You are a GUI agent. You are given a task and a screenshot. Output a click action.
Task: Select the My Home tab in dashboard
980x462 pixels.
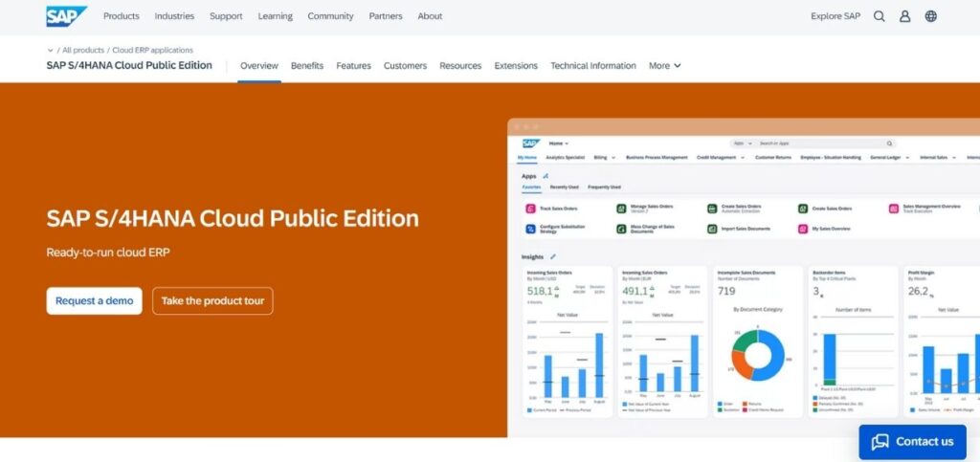[x=527, y=158]
